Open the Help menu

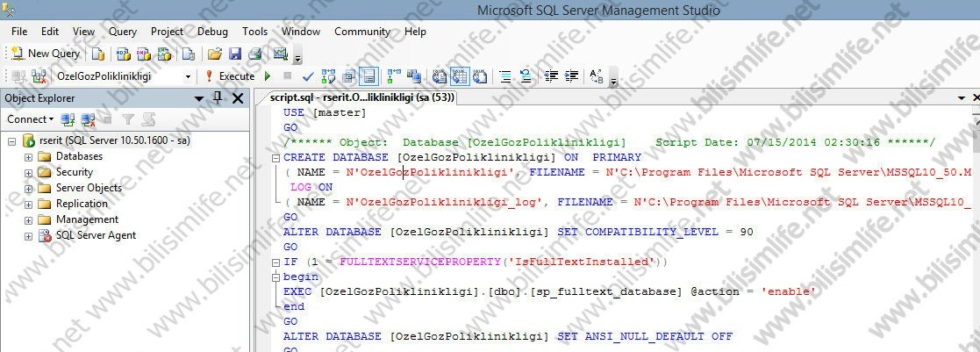pyautogui.click(x=415, y=32)
